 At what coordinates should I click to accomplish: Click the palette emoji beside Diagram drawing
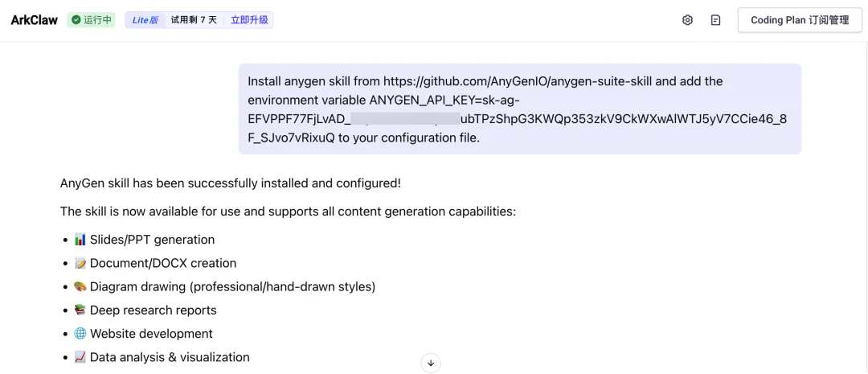[x=80, y=286]
